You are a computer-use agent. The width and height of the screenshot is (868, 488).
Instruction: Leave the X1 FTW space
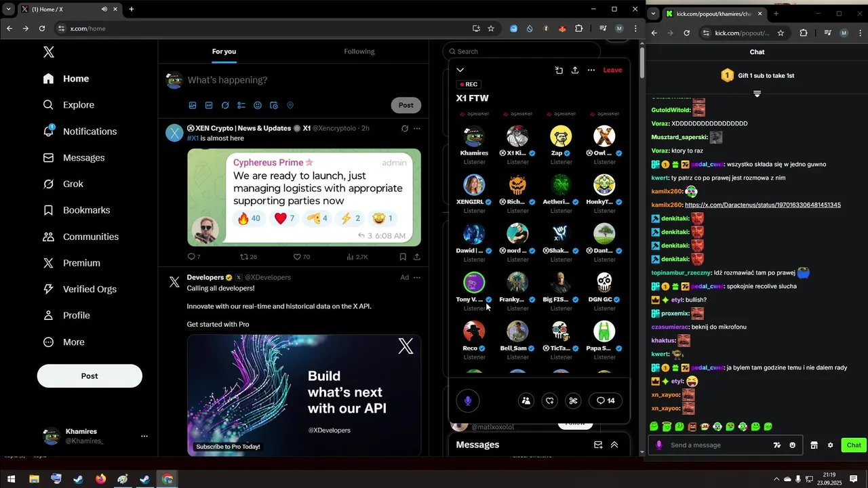coord(612,70)
